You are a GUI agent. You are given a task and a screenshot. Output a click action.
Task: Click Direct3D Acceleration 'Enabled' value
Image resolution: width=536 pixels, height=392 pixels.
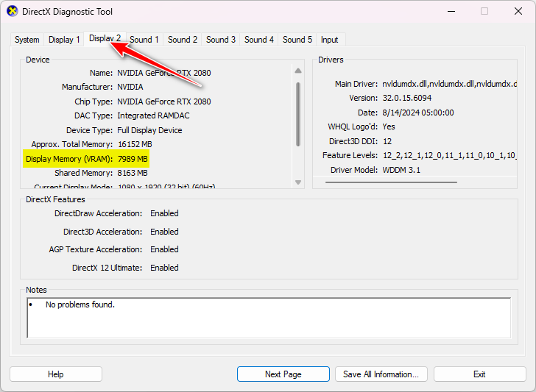(164, 232)
